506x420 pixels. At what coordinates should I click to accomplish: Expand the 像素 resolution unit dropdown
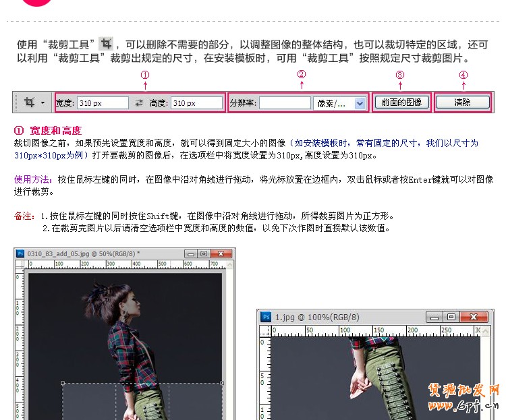click(x=360, y=103)
